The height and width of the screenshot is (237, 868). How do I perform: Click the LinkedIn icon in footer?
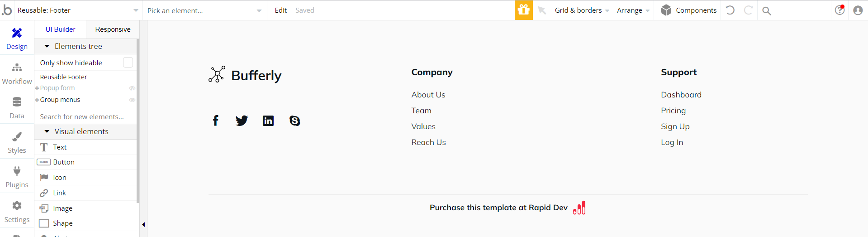[268, 121]
